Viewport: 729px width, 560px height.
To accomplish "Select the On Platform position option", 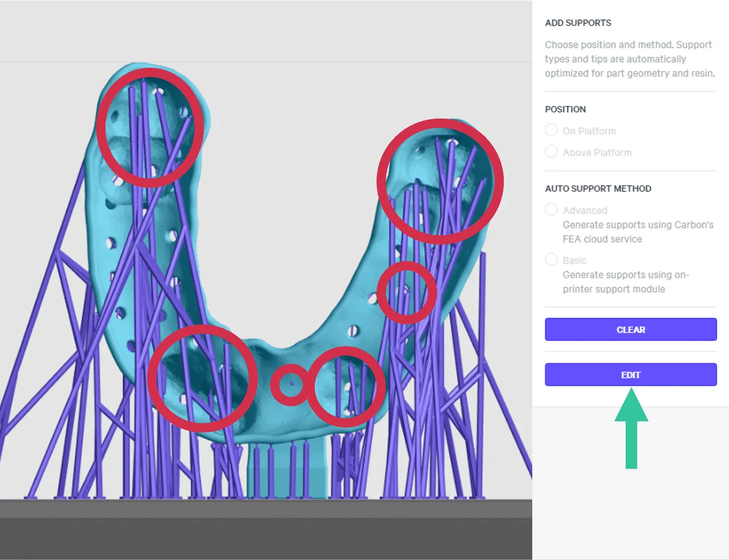I will [x=551, y=131].
